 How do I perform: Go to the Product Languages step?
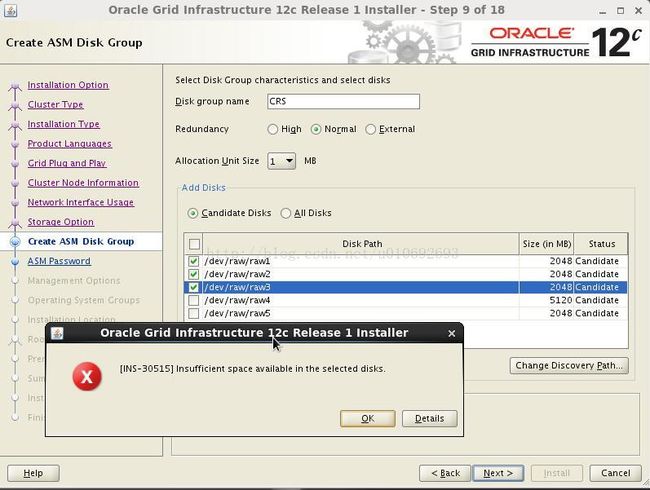(70, 144)
